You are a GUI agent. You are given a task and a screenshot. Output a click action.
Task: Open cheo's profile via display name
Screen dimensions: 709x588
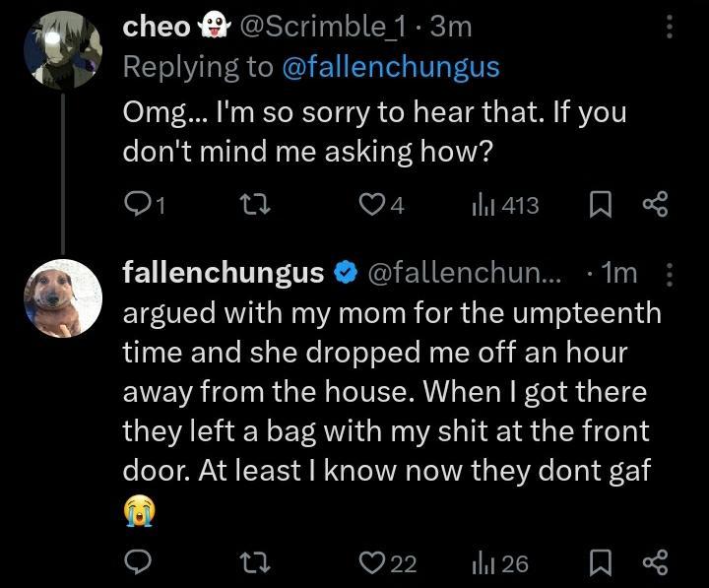click(x=156, y=27)
